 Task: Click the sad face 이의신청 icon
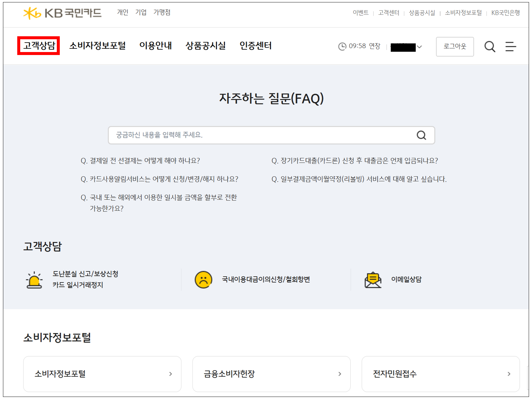tap(203, 280)
